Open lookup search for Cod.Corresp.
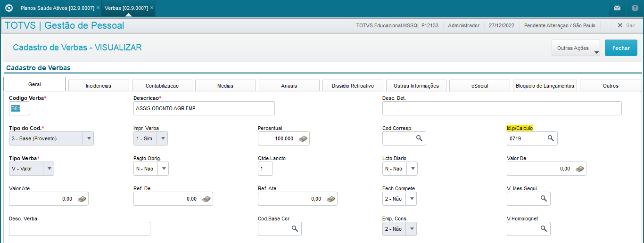Screen dimensions: 644x243 point(419,138)
